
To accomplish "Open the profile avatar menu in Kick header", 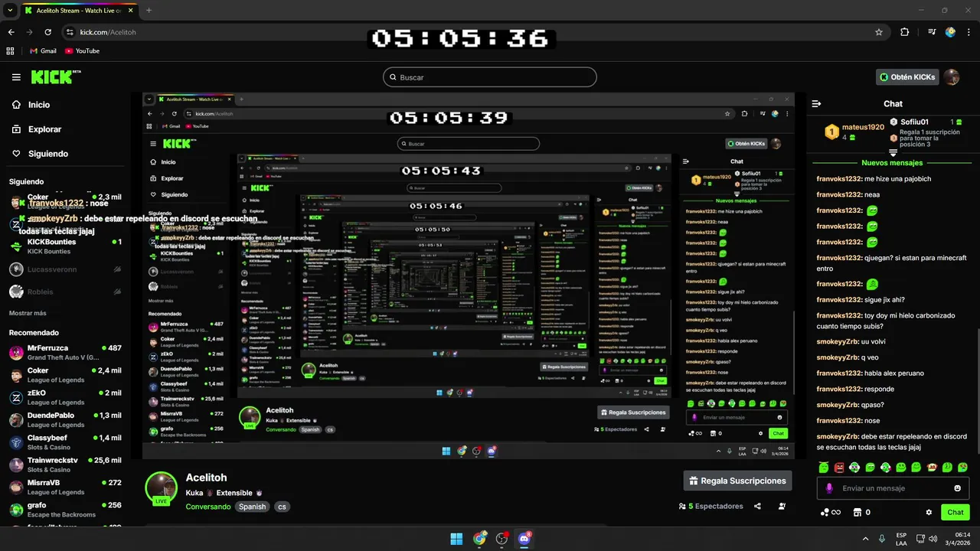I will pyautogui.click(x=951, y=77).
